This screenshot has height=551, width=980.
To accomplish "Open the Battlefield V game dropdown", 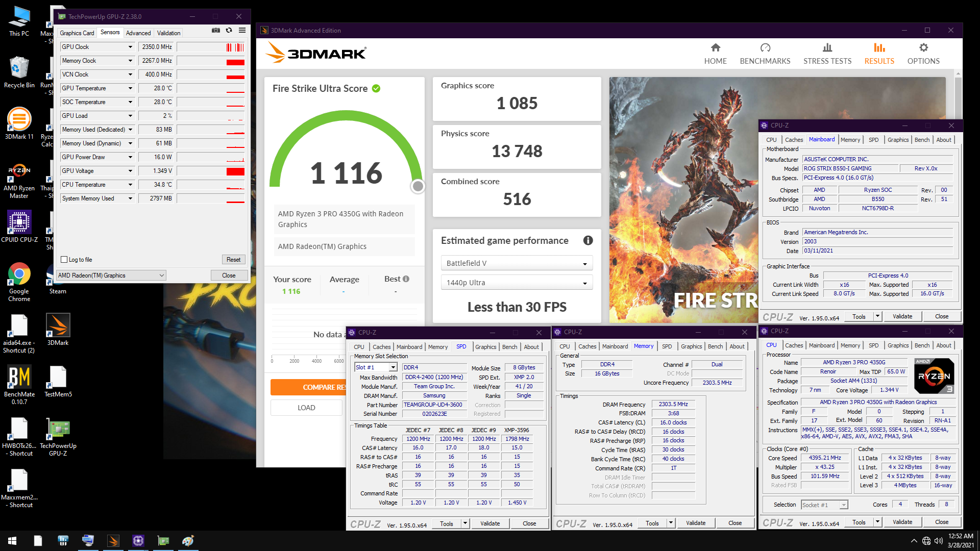I will coord(517,263).
